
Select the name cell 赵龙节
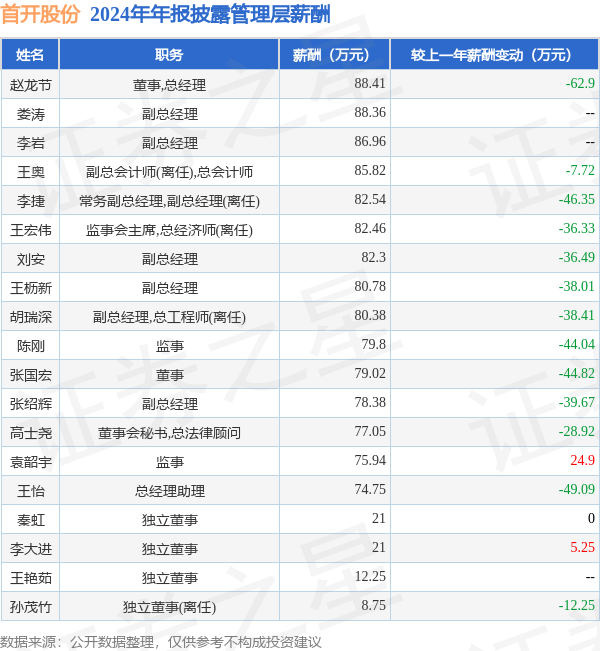click(31, 85)
